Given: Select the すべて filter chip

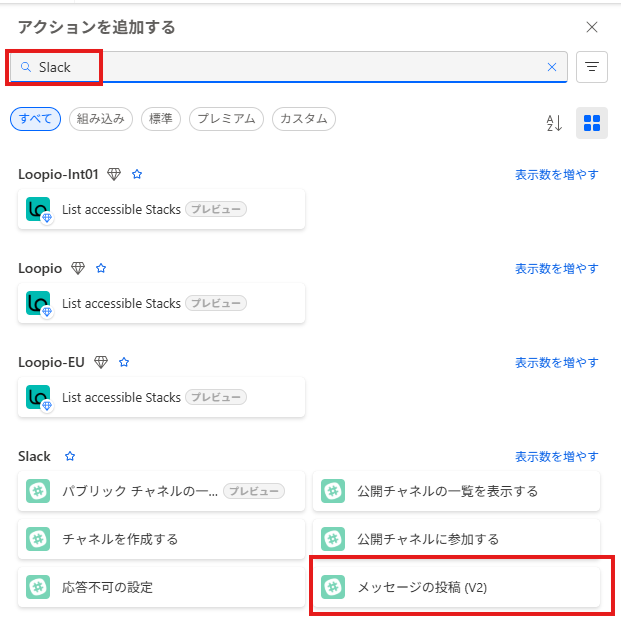Looking at the screenshot, I should (35, 119).
